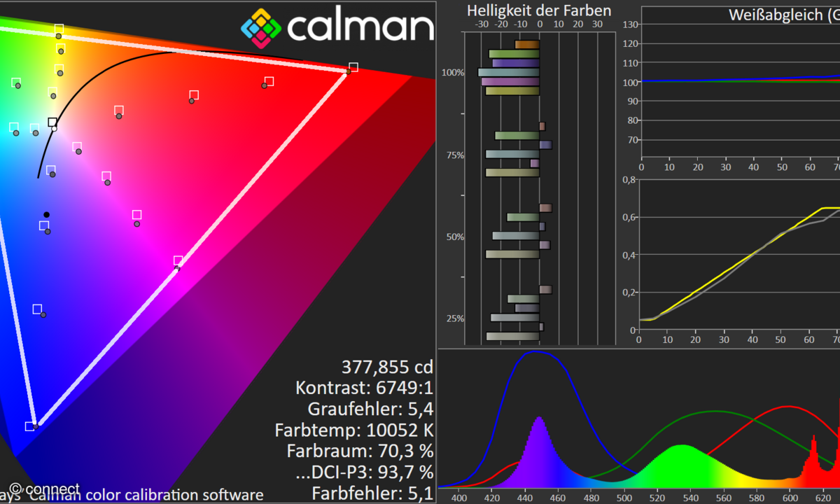840x504 pixels.
Task: Click the orange bar topping the brightness chart
Action: 527,44
